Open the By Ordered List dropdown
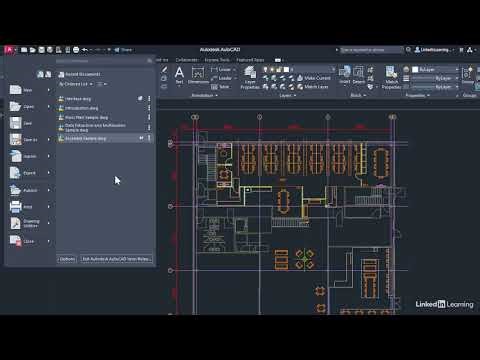The width and height of the screenshot is (480, 360). 76,84
